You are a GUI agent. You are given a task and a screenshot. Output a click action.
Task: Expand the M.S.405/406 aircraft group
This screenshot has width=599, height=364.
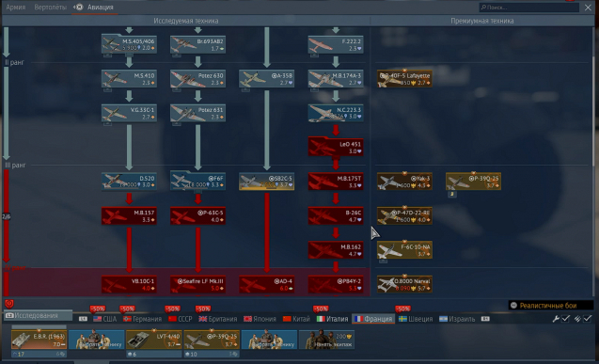coord(129,43)
